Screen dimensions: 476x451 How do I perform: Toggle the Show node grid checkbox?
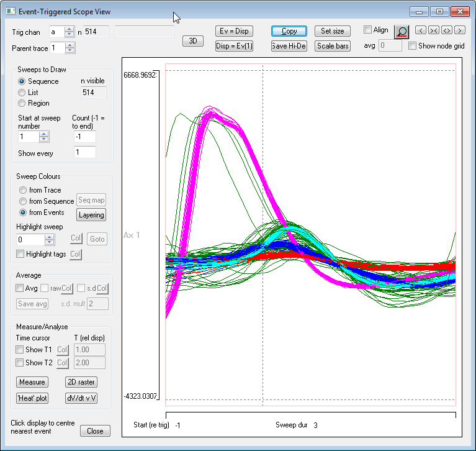pos(413,46)
